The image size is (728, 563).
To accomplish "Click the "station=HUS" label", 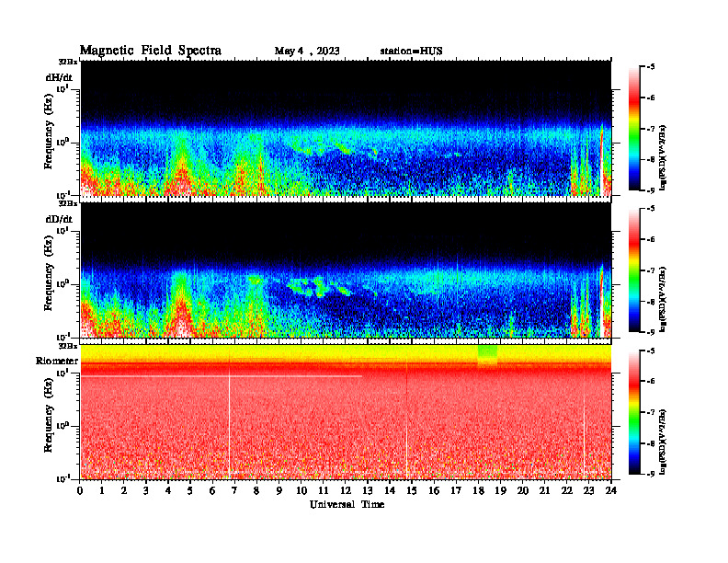I will tap(411, 52).
